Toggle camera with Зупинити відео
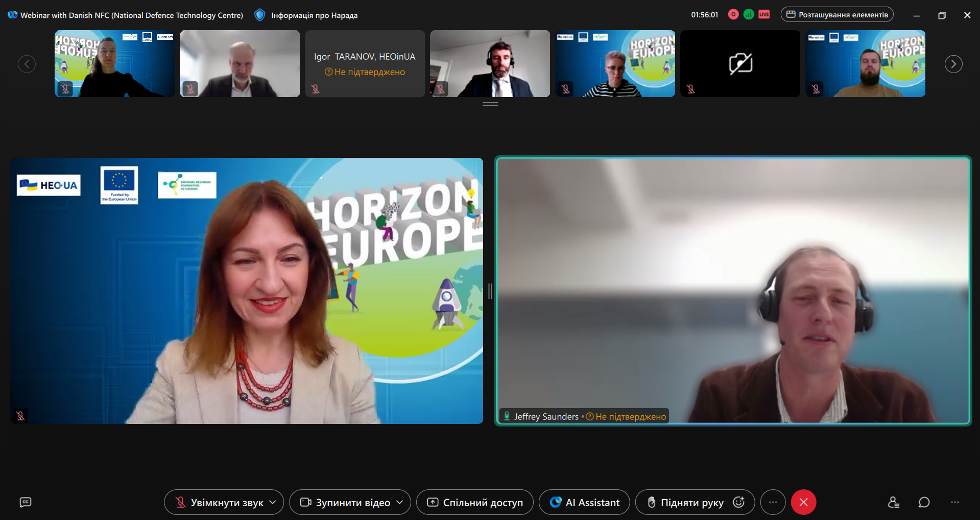This screenshot has height=520, width=980. pyautogui.click(x=345, y=503)
